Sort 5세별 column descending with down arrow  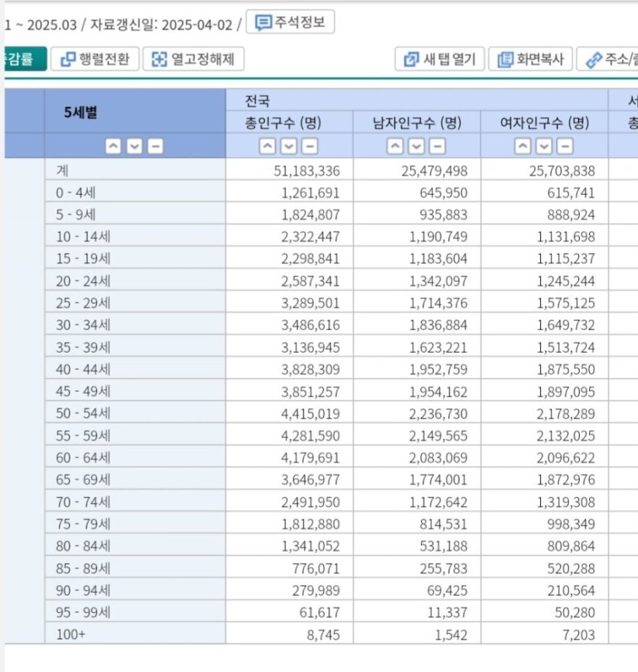point(134,147)
